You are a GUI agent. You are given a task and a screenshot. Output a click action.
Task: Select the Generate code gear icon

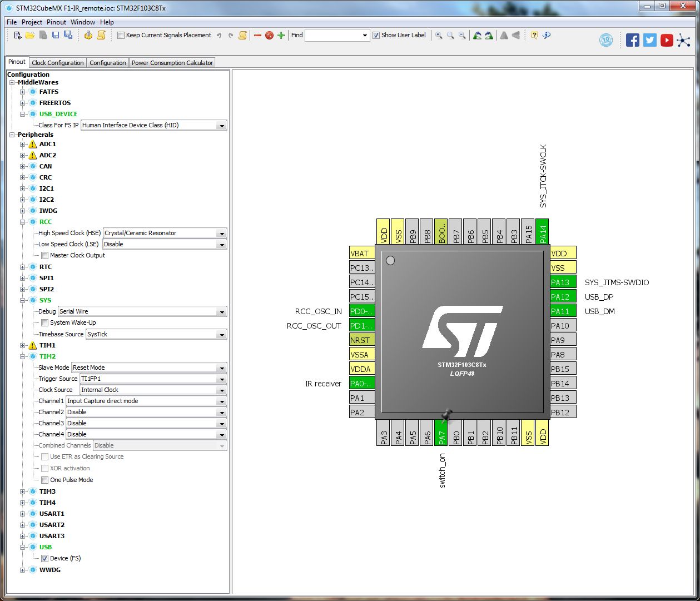[x=88, y=35]
